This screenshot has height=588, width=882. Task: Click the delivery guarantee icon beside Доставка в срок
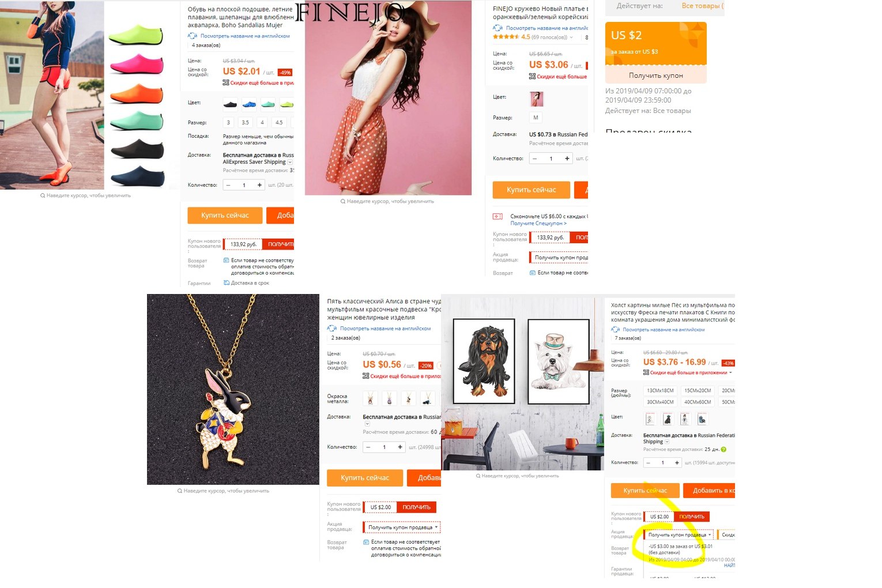pyautogui.click(x=227, y=283)
